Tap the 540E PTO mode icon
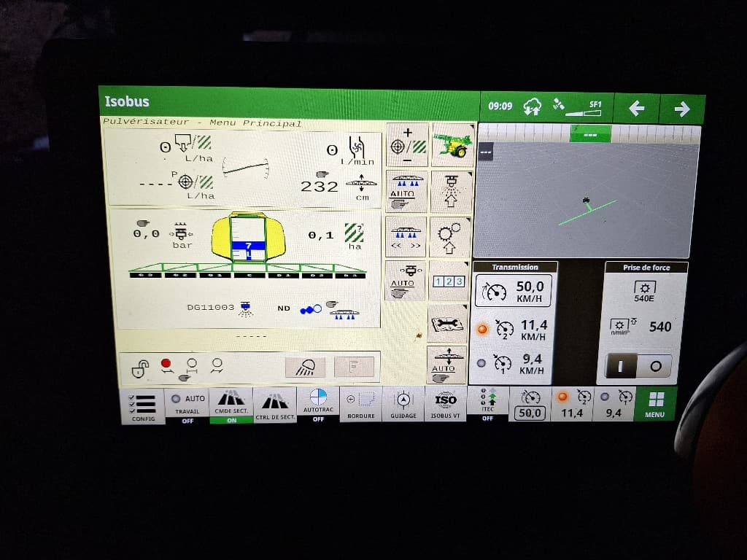This screenshot has height=560, width=747. pyautogui.click(x=645, y=292)
